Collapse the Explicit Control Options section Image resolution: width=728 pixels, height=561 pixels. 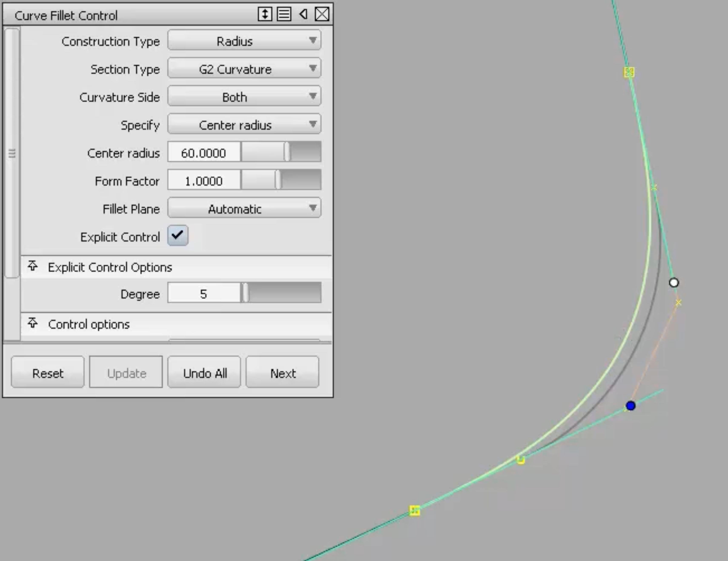tap(33, 266)
